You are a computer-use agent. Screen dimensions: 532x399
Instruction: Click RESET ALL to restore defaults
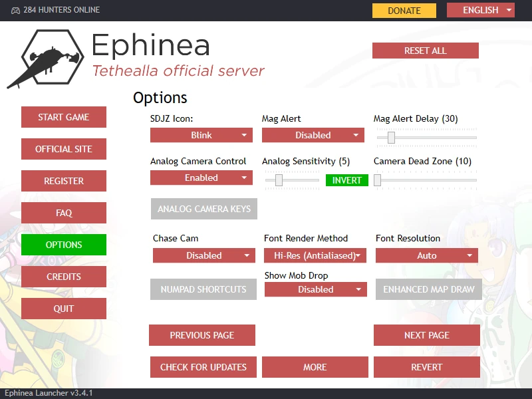[426, 51]
